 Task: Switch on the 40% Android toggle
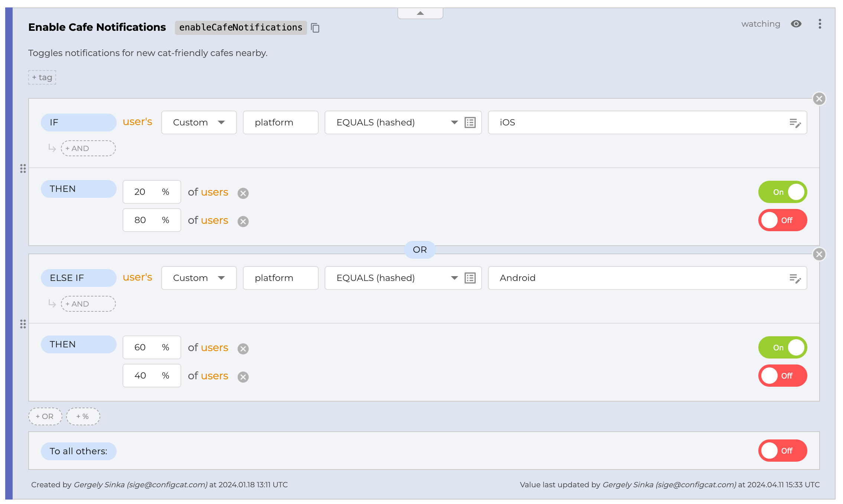click(782, 376)
